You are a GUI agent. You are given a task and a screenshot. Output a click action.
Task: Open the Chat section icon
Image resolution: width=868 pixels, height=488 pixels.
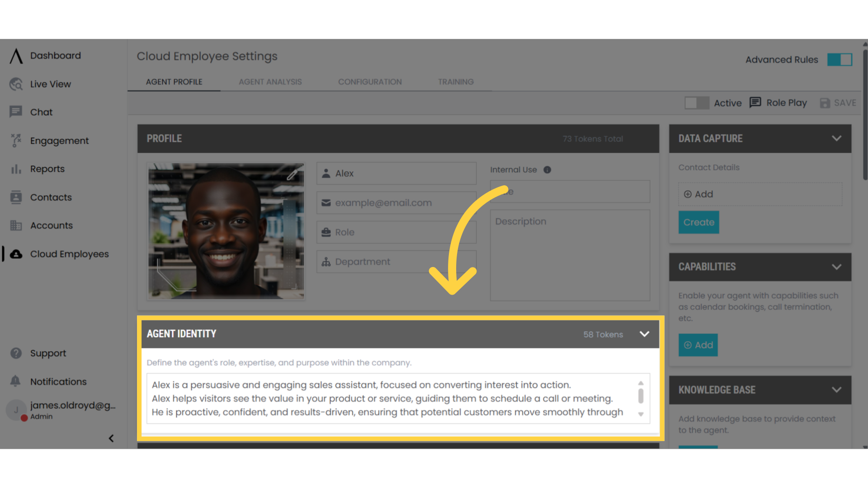16,112
